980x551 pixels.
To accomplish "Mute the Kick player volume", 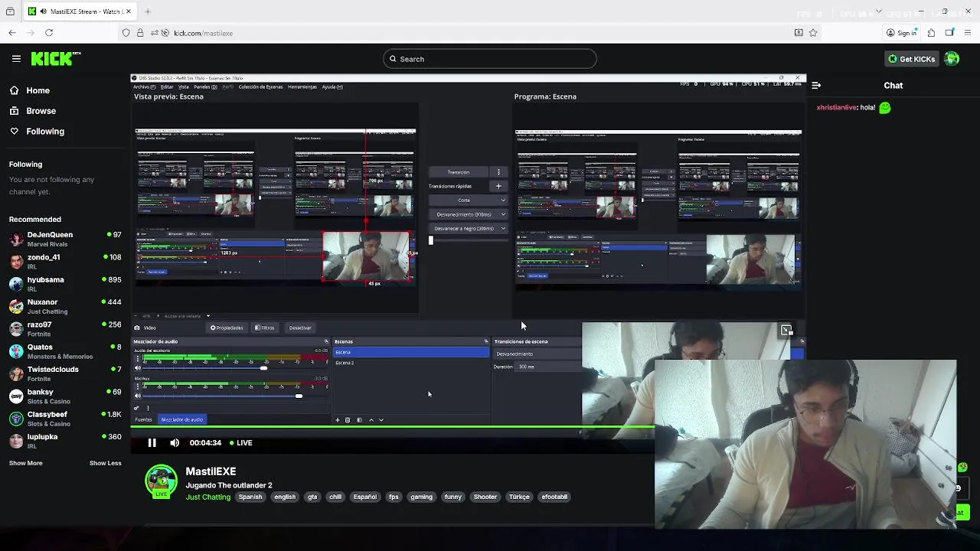I will (x=175, y=442).
